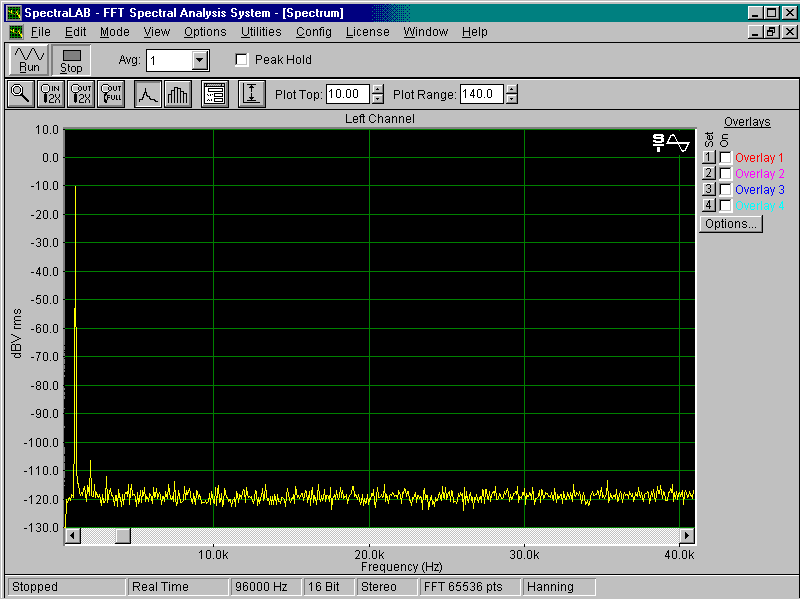This screenshot has height=600, width=800.
Task: Click the FFT 65536 pts status field
Action: pos(469,587)
